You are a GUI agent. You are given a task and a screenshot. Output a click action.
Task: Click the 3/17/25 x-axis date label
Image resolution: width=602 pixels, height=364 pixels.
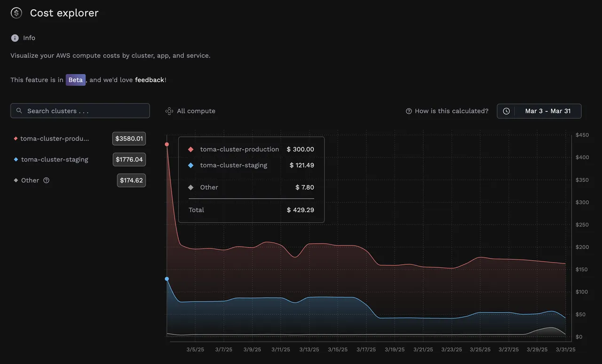click(x=366, y=350)
